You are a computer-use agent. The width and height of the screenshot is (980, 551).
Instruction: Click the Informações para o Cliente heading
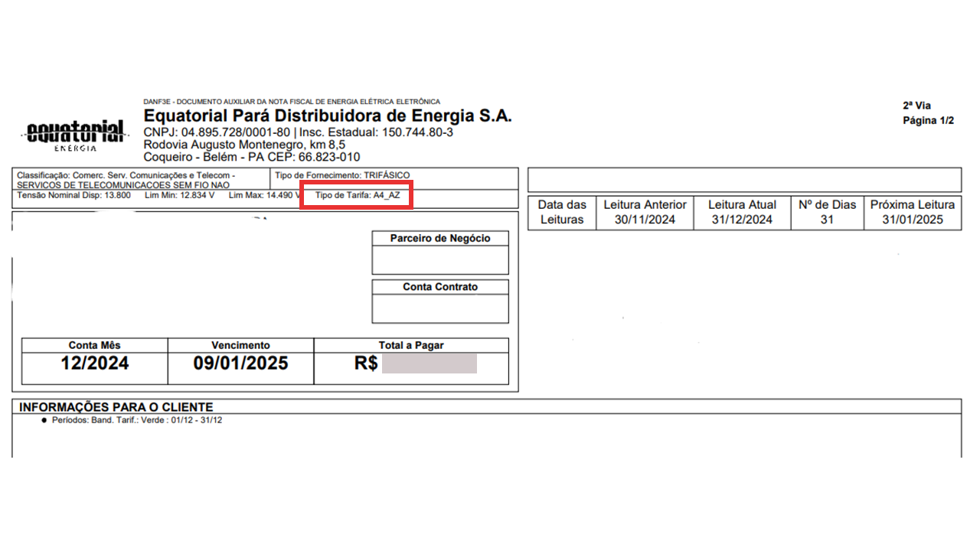pos(116,407)
